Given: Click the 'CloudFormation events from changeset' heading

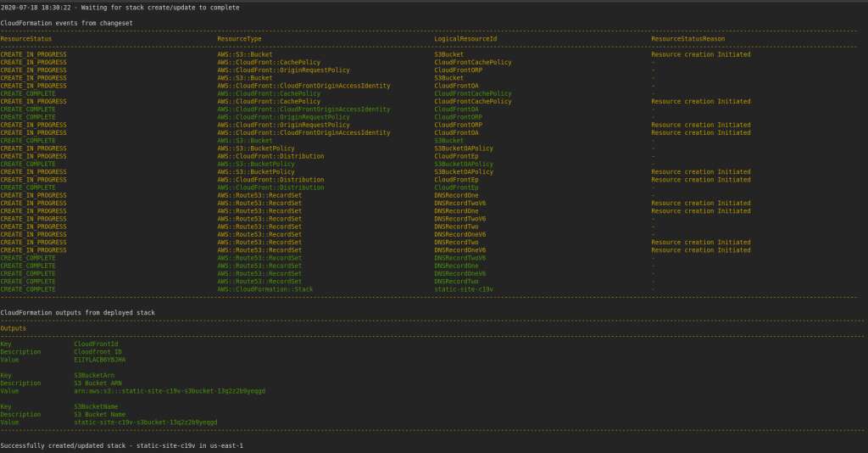Looking at the screenshot, I should pos(66,23).
